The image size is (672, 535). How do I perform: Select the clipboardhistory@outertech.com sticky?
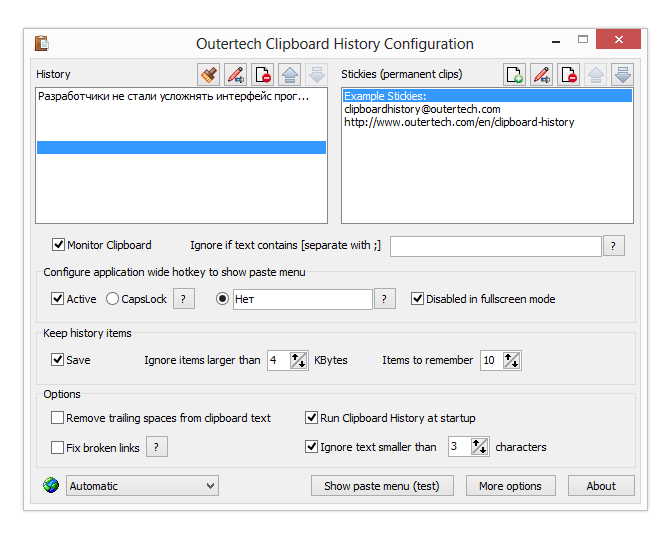click(422, 109)
